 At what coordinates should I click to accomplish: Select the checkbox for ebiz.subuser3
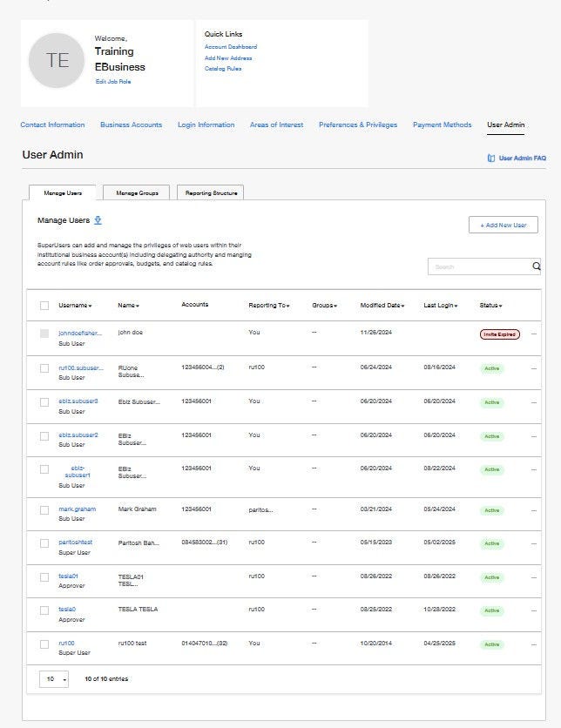[x=44, y=402]
